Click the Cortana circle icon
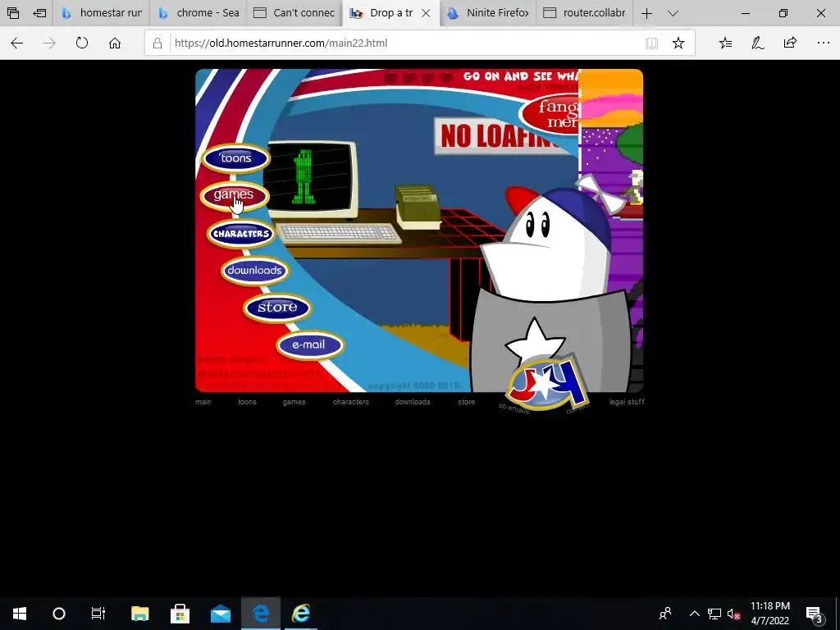 click(59, 614)
